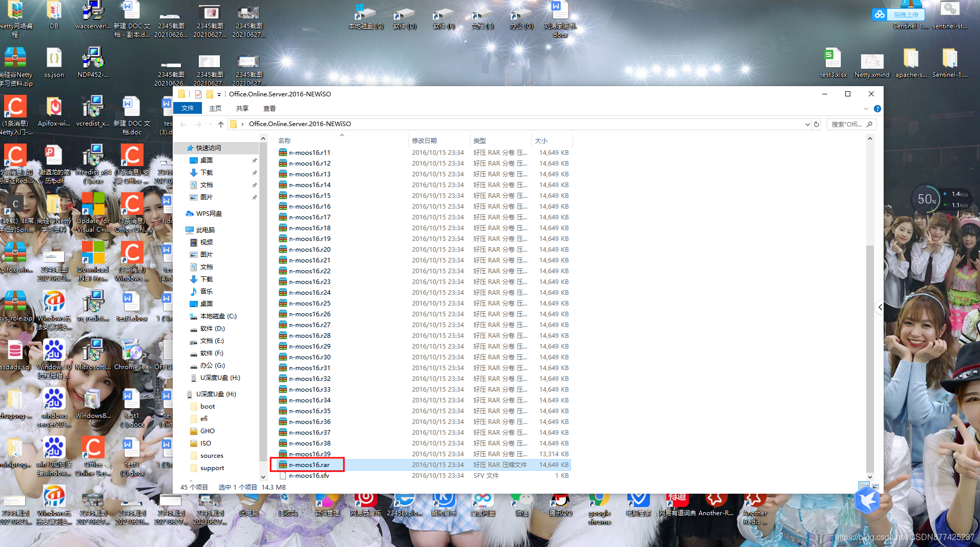Image resolution: width=980 pixels, height=547 pixels.
Task: Open the 电脑管家 desktop shortcut
Action: 638,505
